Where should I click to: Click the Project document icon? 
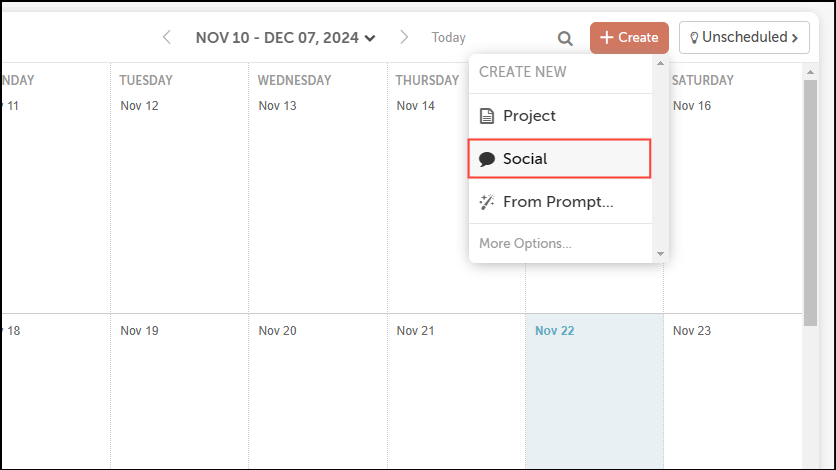[487, 116]
